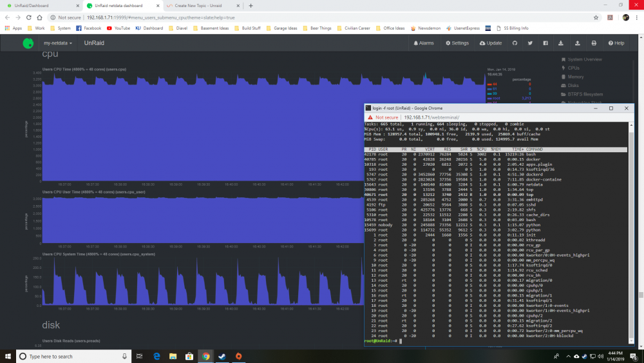Click the export snapshot download icon
Image resolution: width=644 pixels, height=363 pixels.
[x=561, y=43]
